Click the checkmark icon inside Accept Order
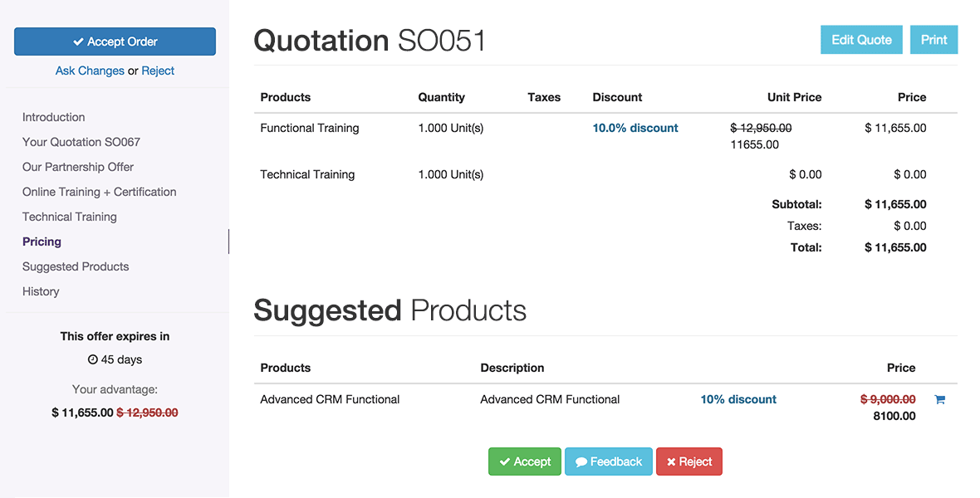The height and width of the screenshot is (498, 980). [79, 41]
